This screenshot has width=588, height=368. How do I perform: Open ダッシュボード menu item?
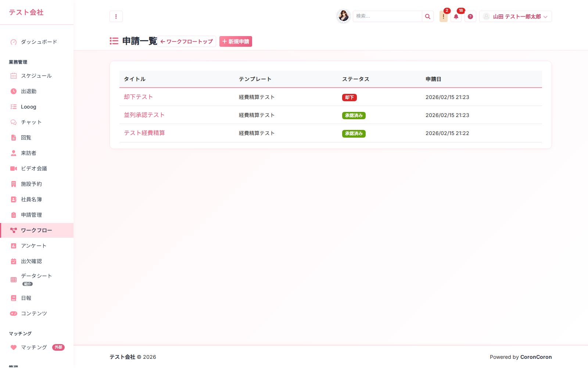37,42
